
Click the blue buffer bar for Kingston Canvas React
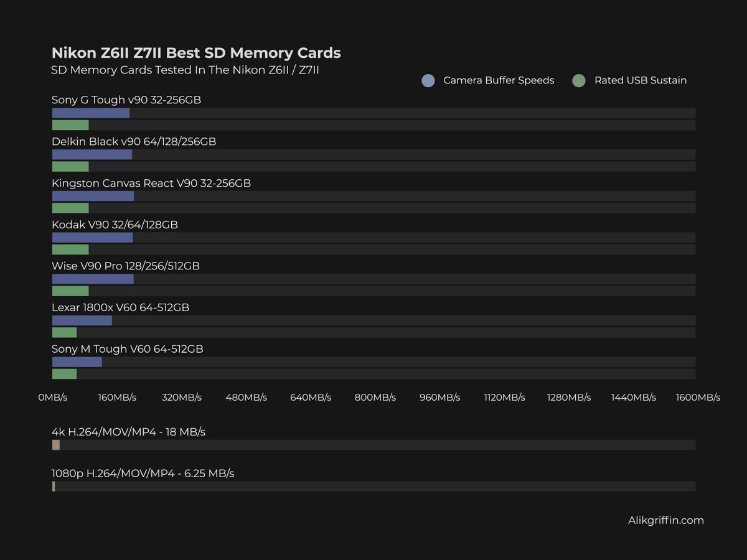(x=92, y=195)
